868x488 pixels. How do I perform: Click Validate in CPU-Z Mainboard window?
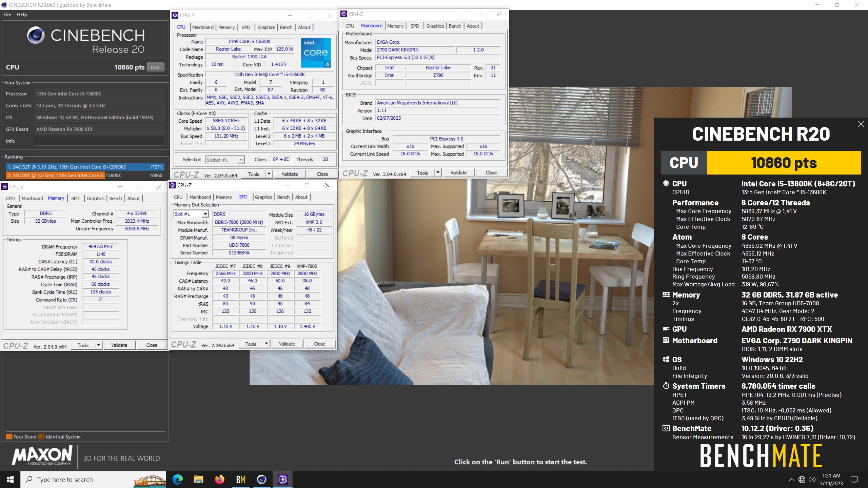tap(458, 172)
